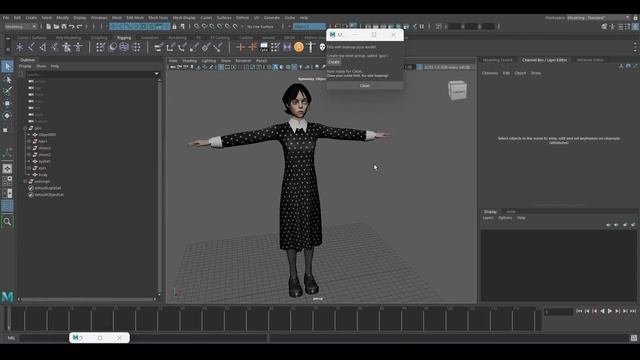Viewport: 640px width, 360px height.
Task: Click the New Scene file icon
Action: pyautogui.click(x=49, y=27)
